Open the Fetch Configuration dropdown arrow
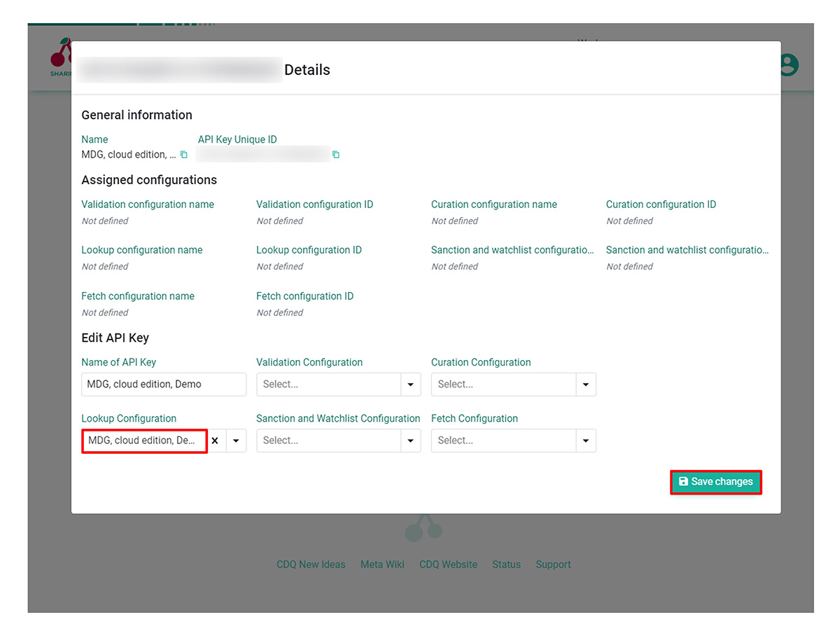This screenshot has height=636, width=840. tap(585, 441)
